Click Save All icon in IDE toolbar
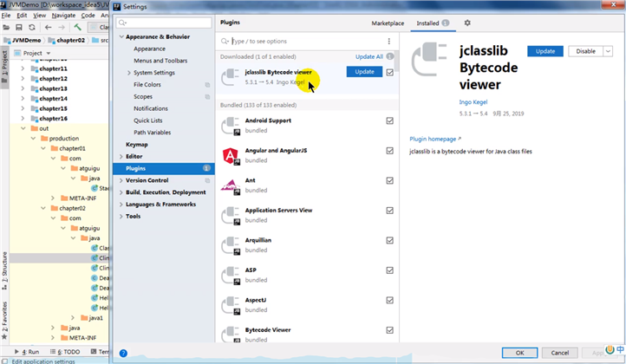The height and width of the screenshot is (364, 626). pos(19,27)
